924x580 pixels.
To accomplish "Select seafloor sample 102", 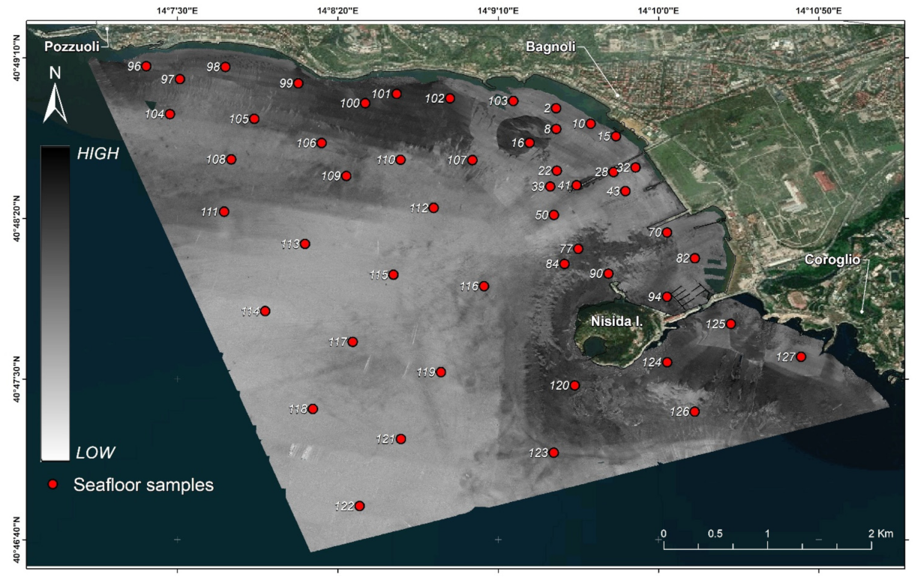I will click(x=450, y=98).
